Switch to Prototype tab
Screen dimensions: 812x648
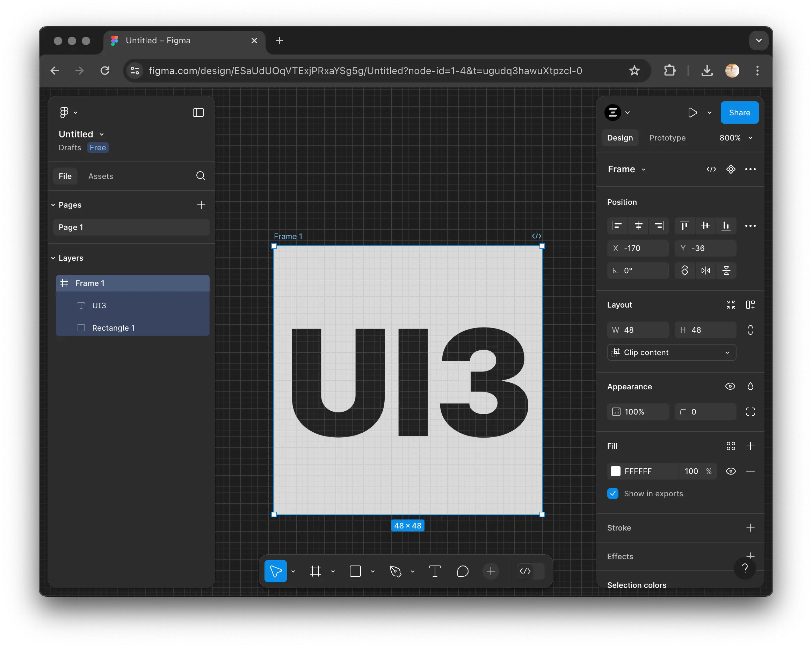click(667, 138)
